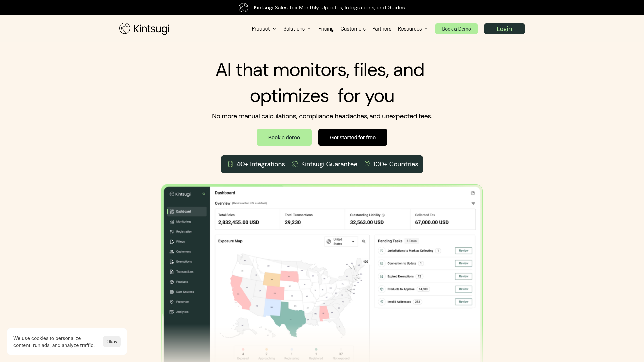Click the Monitoring chart icon in the sidebar

coord(172,222)
